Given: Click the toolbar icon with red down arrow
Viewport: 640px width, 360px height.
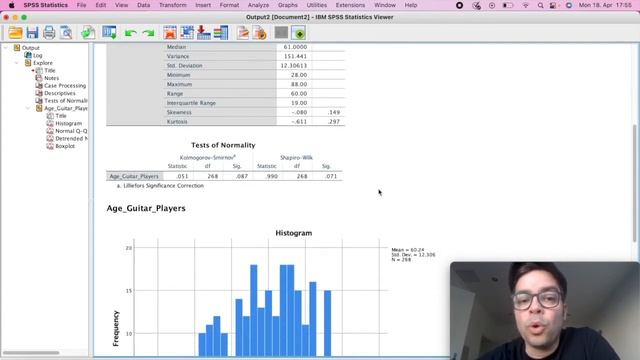Looking at the screenshot, I should click(x=204, y=33).
